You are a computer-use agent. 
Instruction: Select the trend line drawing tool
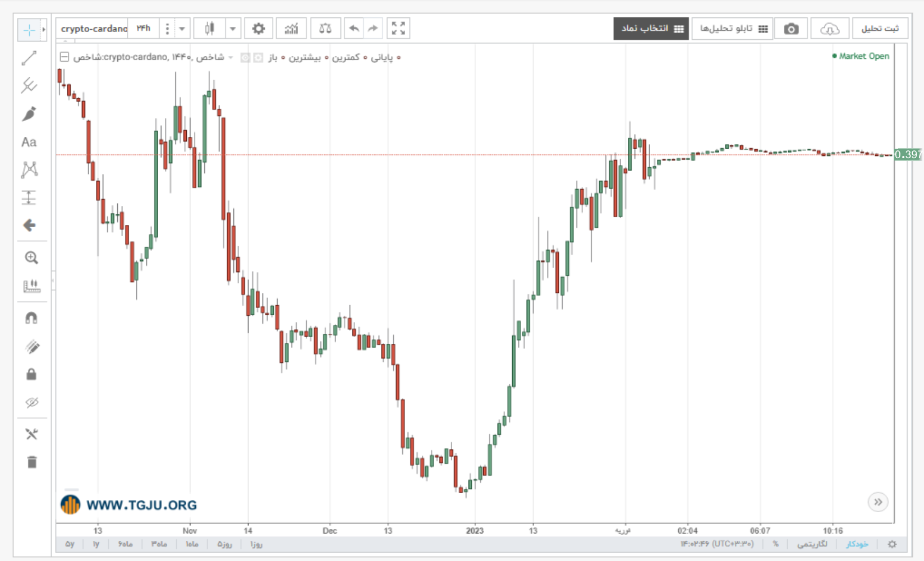[x=29, y=58]
